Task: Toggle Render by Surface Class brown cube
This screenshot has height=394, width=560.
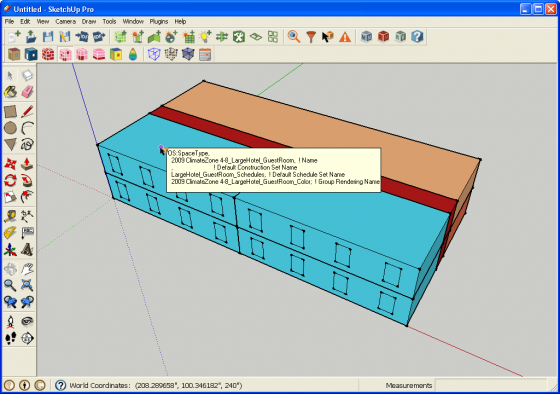Action: click(x=14, y=54)
